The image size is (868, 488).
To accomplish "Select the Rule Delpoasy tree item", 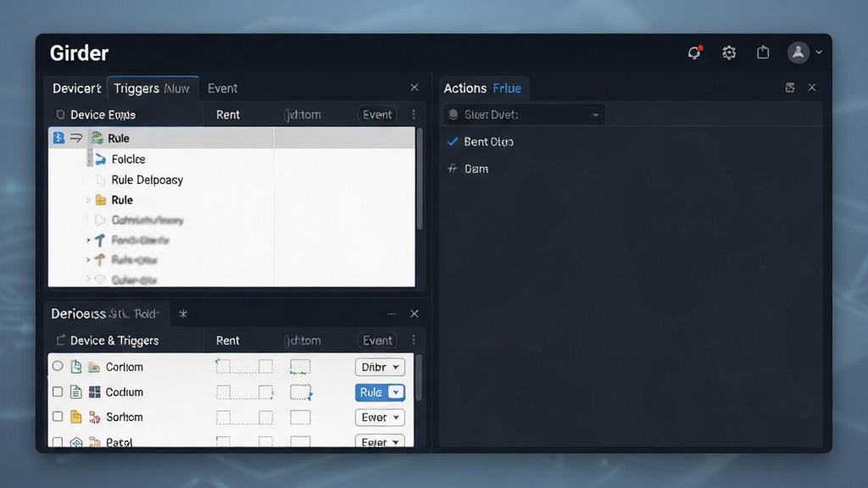I will coord(147,180).
